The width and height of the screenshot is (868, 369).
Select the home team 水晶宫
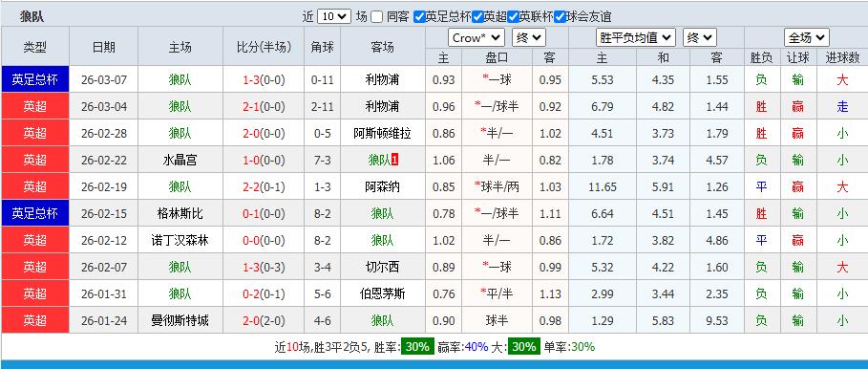click(x=180, y=160)
